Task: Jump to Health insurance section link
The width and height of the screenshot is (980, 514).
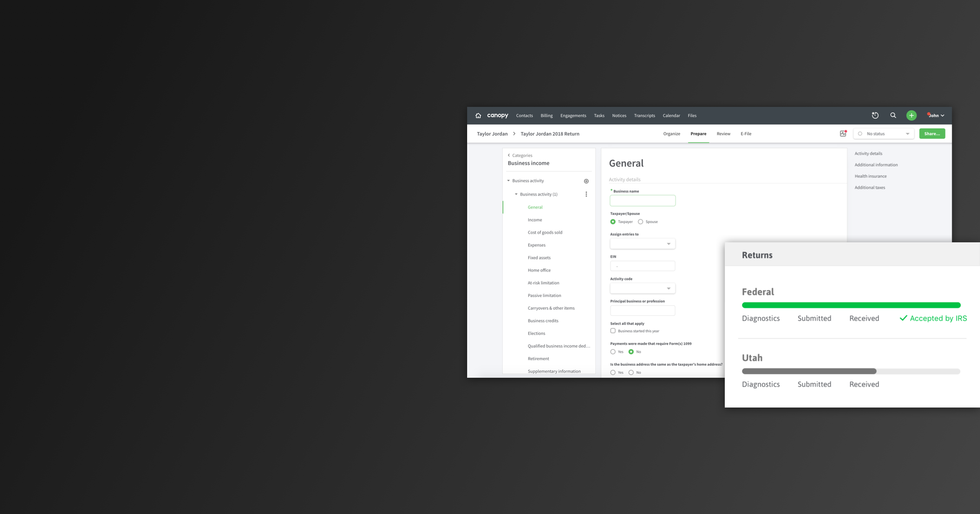Action: tap(871, 176)
